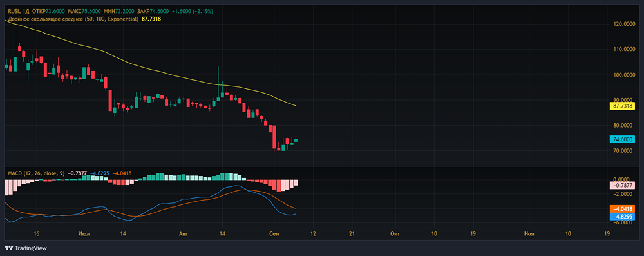
Task: Select the MACD (12, 26, close, 9) legend
Action: (x=37, y=173)
